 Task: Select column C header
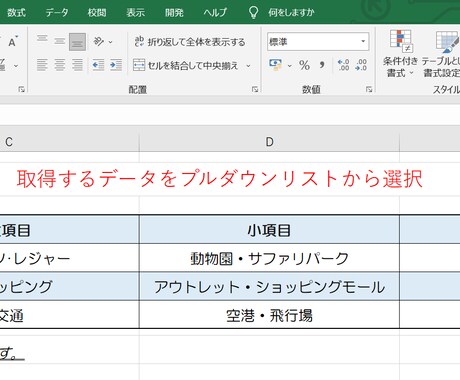coord(69,142)
